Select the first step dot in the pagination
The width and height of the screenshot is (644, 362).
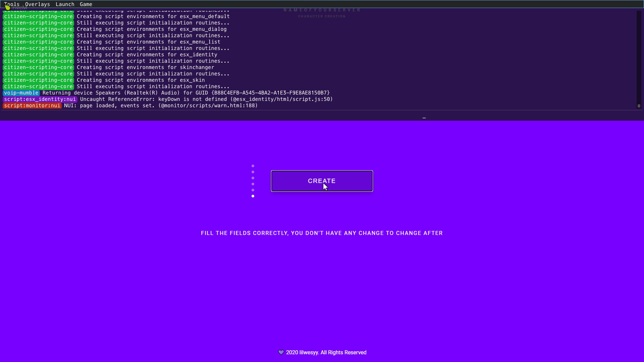click(253, 166)
